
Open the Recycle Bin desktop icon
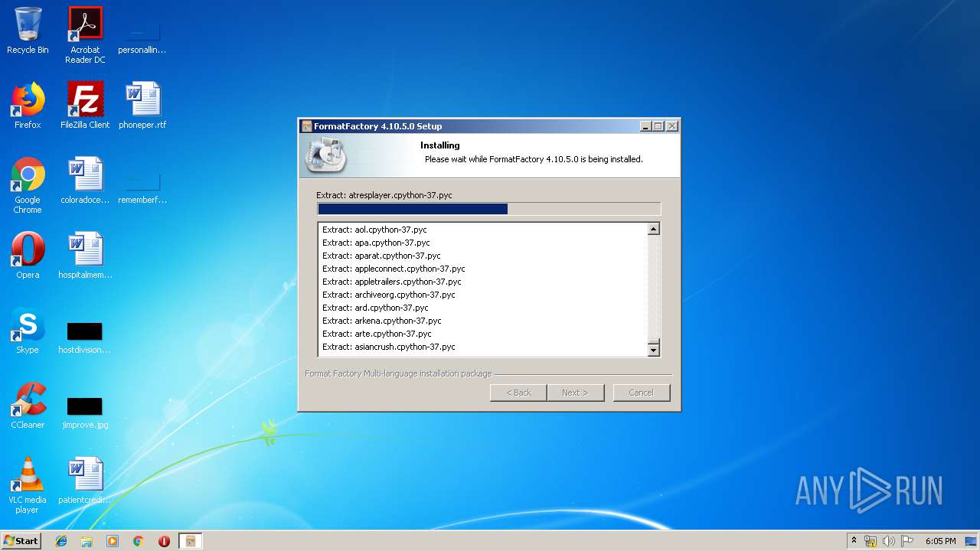[x=28, y=31]
